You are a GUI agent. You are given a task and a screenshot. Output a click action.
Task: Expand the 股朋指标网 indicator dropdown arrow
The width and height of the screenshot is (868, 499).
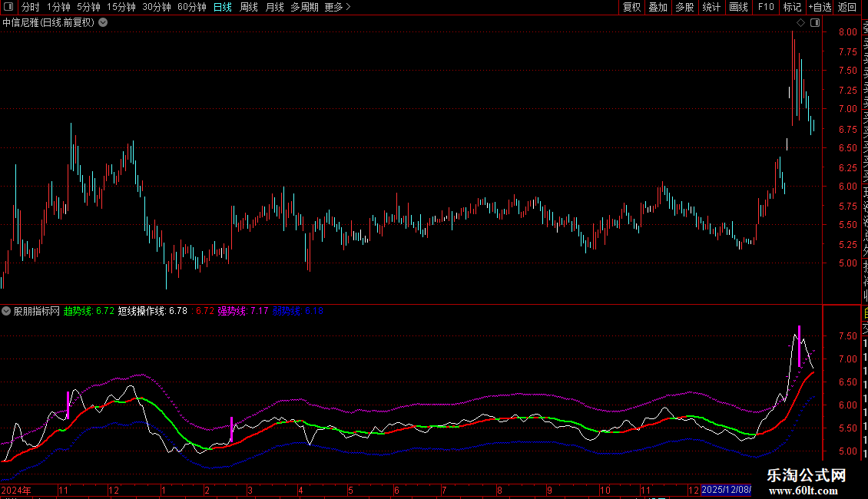click(6, 311)
